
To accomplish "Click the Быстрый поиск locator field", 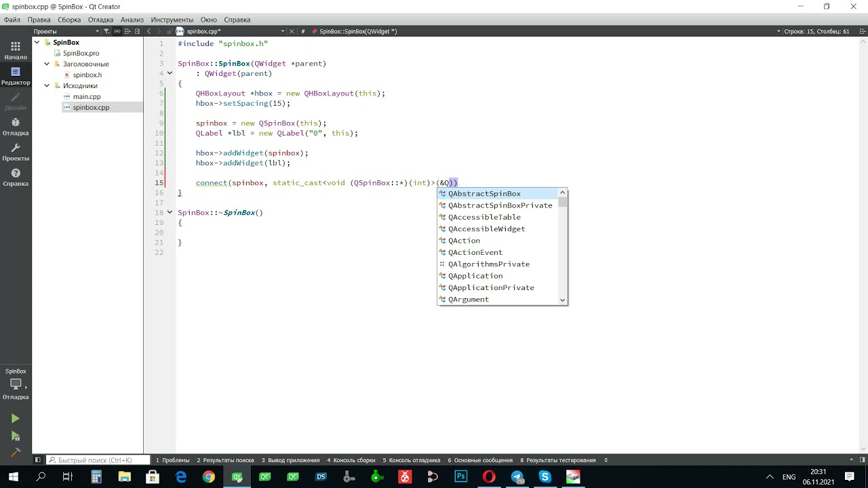I will [98, 460].
